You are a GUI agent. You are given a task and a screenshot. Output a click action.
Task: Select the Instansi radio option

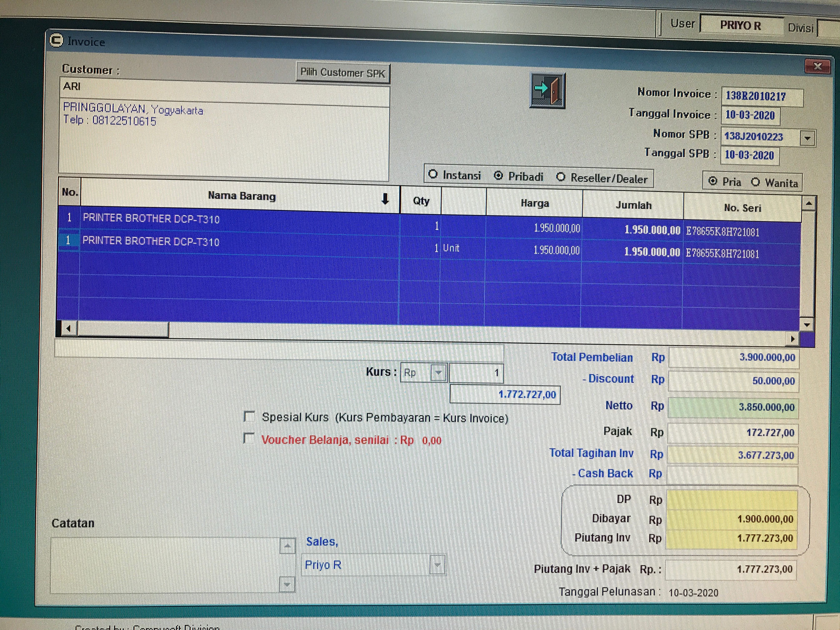pos(433,174)
